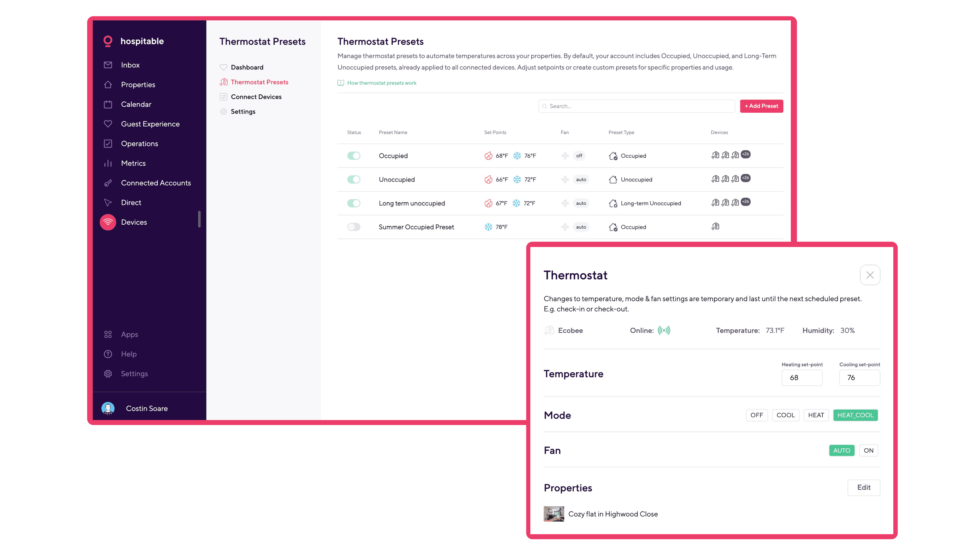Click the Long term unoccupied preset name
This screenshot has width=978, height=560.
pyautogui.click(x=411, y=203)
